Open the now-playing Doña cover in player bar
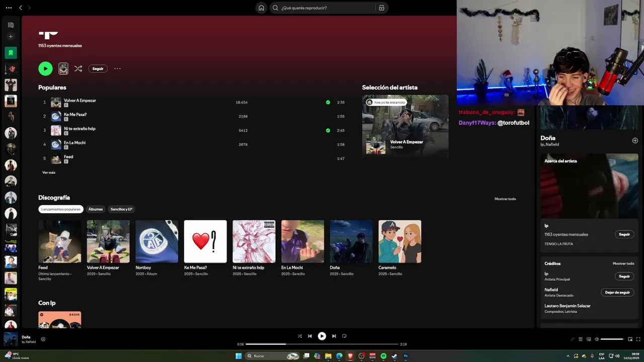 (x=11, y=339)
